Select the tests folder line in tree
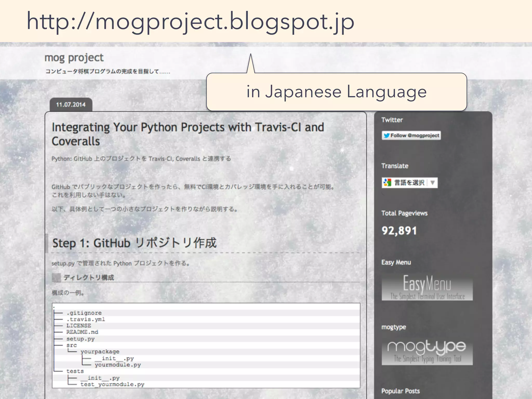This screenshot has width=532, height=399. (x=75, y=371)
